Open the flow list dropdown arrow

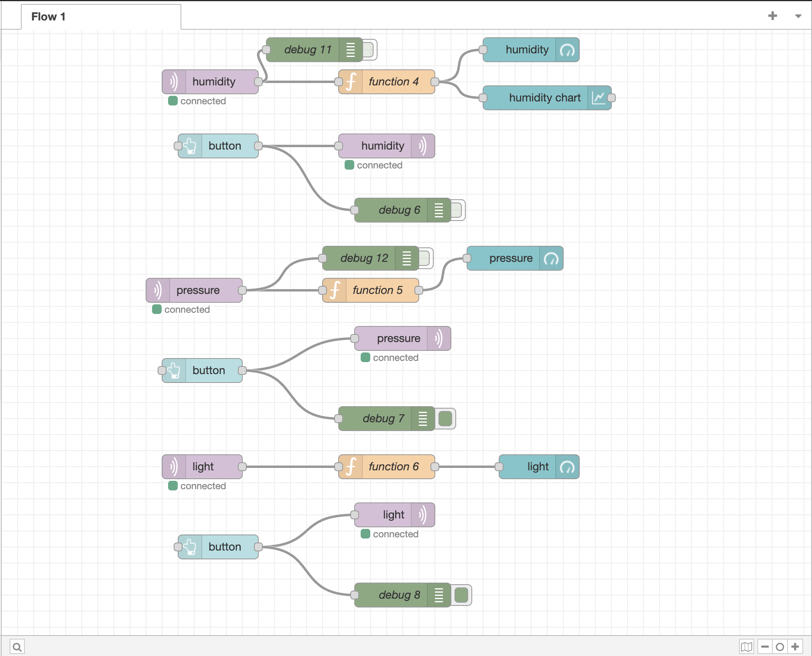pos(798,16)
